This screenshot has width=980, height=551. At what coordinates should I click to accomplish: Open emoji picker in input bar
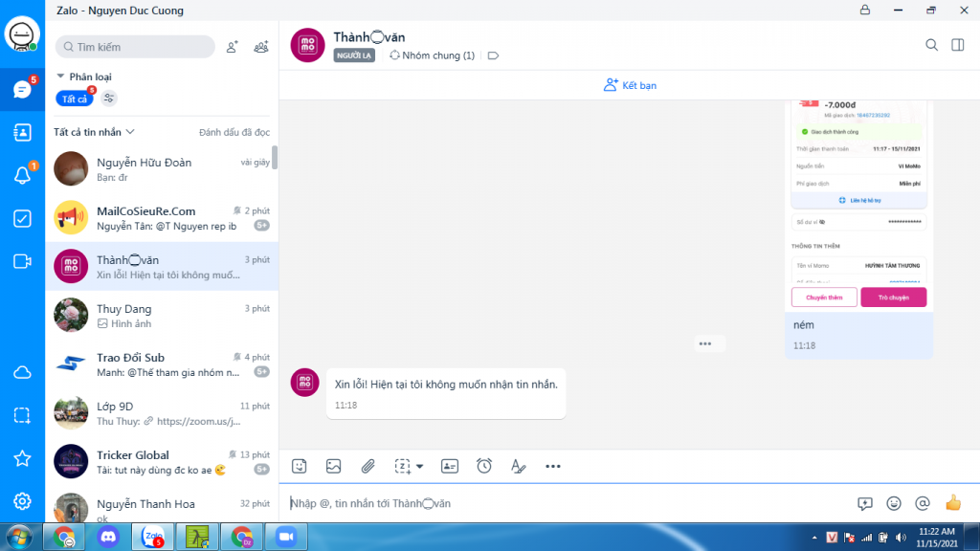(x=894, y=503)
